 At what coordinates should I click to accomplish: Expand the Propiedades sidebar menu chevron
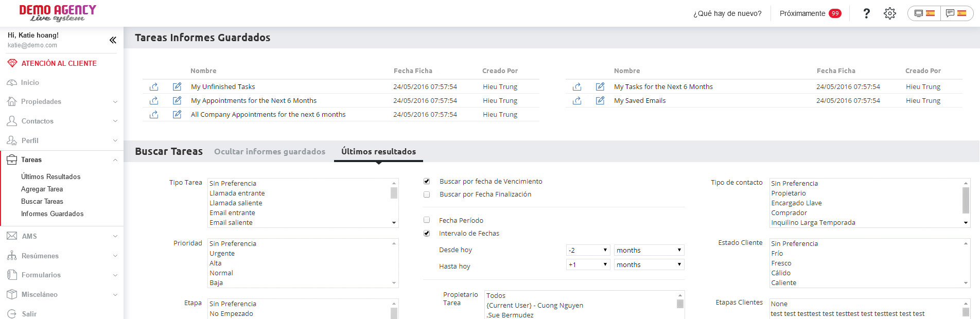coord(115,102)
